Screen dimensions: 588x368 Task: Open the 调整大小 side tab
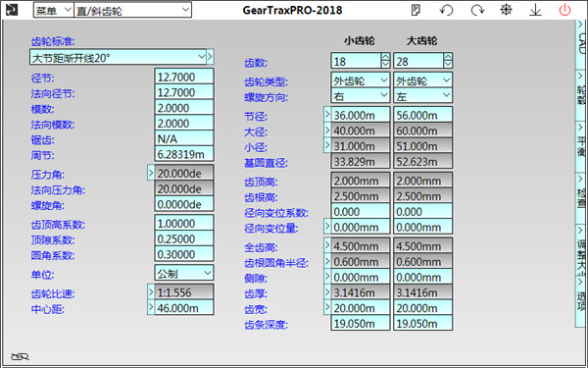point(581,250)
